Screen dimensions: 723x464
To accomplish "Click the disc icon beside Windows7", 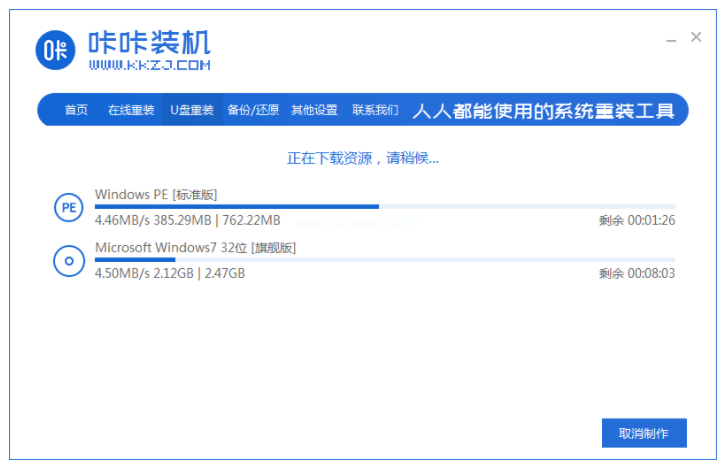I will (68, 261).
